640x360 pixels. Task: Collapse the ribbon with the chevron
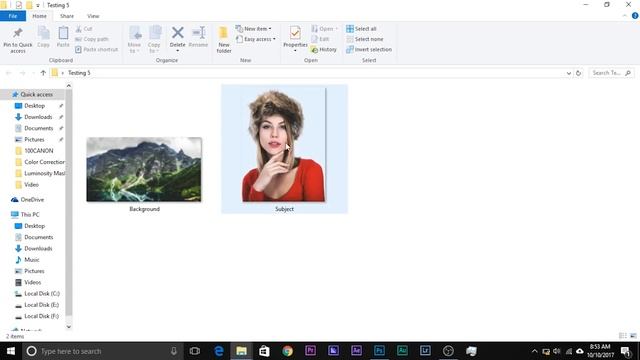tap(624, 16)
